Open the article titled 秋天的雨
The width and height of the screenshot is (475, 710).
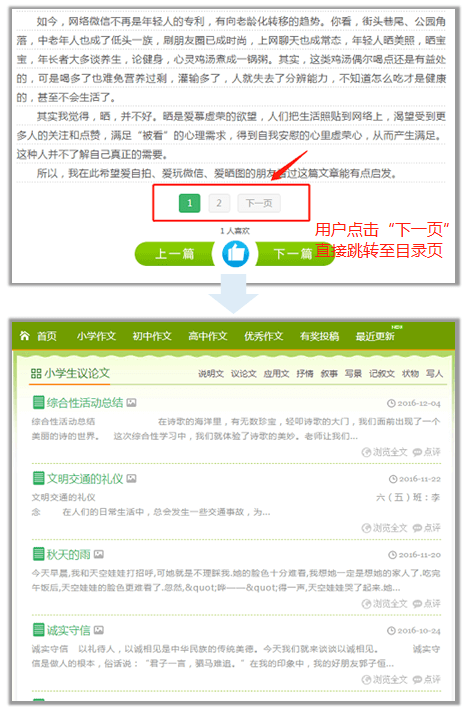point(68,554)
